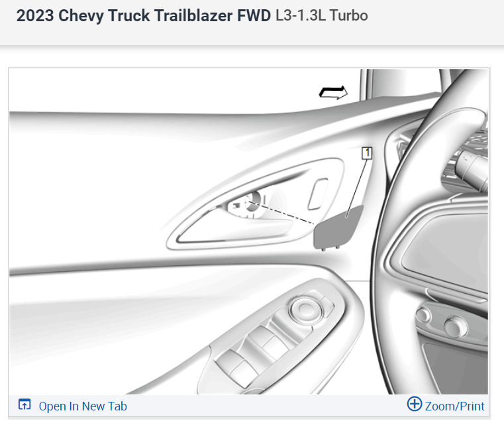Click the round screw inside door handle recess
This screenshot has height=427, width=504.
point(251,202)
